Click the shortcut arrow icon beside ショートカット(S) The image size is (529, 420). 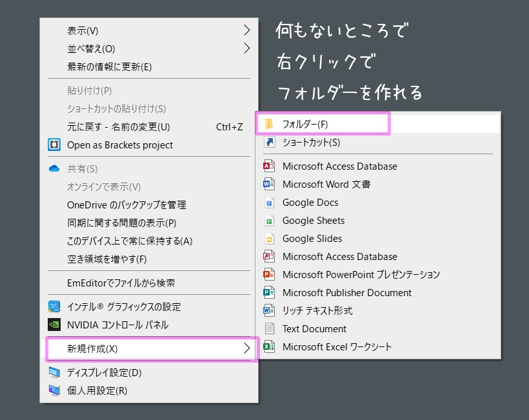point(269,142)
